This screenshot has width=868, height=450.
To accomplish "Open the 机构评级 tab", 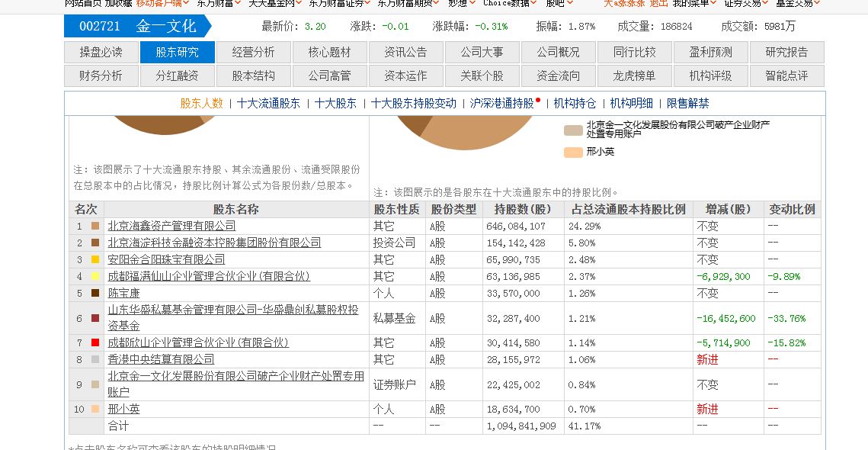I will (x=710, y=76).
